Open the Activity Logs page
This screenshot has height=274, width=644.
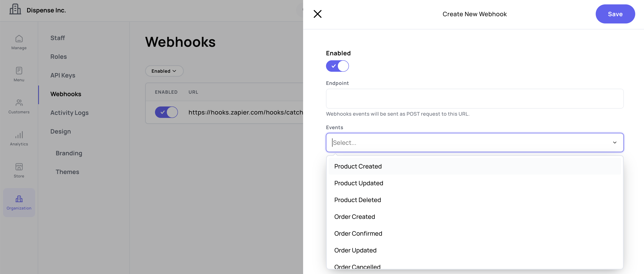tap(69, 113)
